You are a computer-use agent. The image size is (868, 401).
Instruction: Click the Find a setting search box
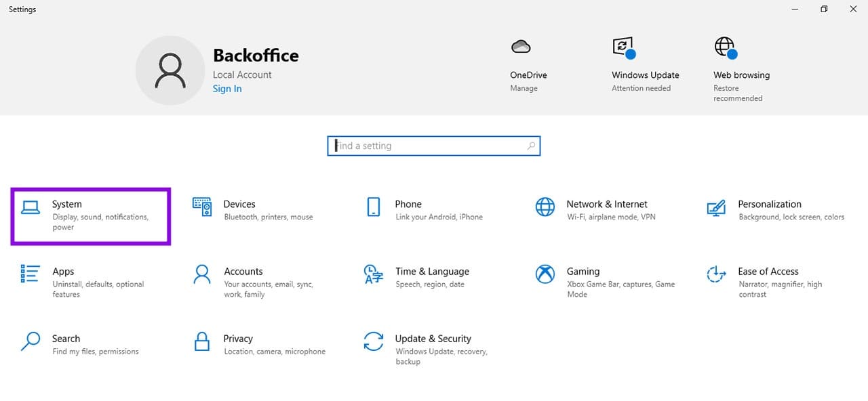coord(434,146)
